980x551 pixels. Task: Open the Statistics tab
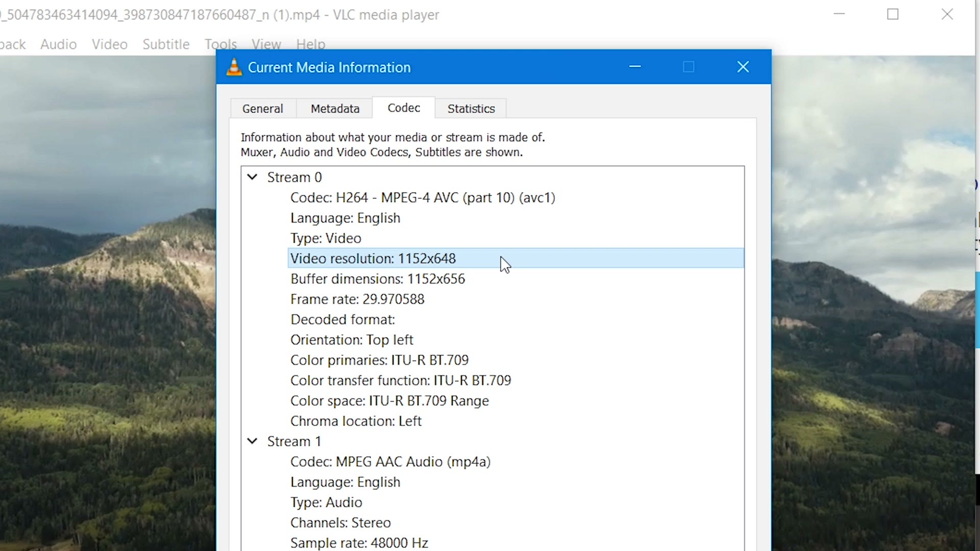[471, 109]
